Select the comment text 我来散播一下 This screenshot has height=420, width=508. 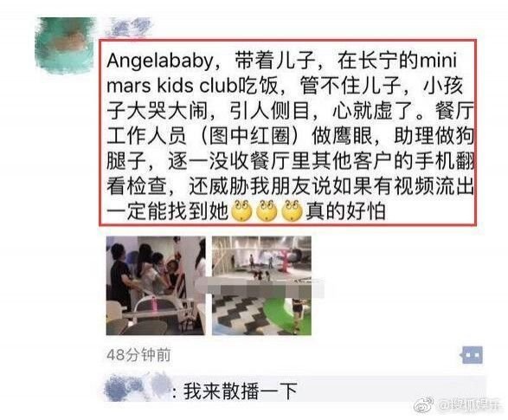241,391
